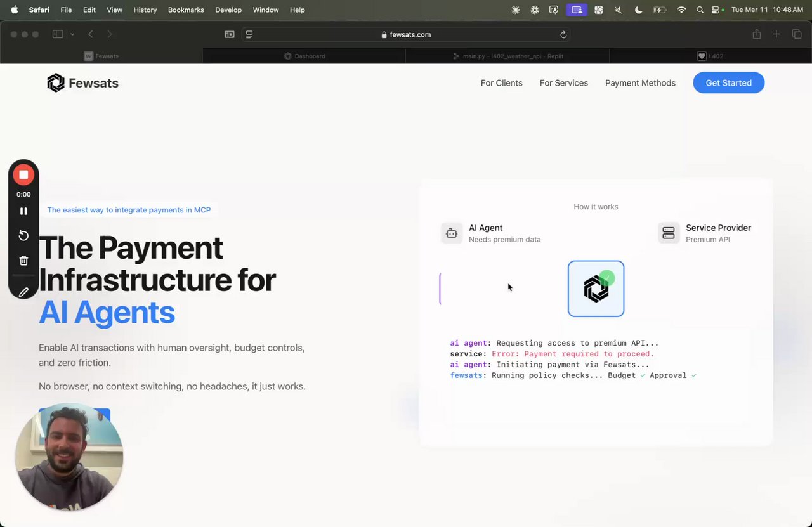Image resolution: width=812 pixels, height=527 pixels.
Task: Open the Help menu
Action: tap(297, 10)
